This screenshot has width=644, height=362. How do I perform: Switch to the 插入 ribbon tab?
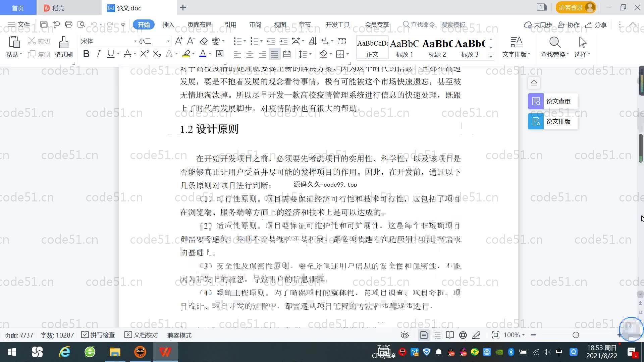(x=168, y=24)
